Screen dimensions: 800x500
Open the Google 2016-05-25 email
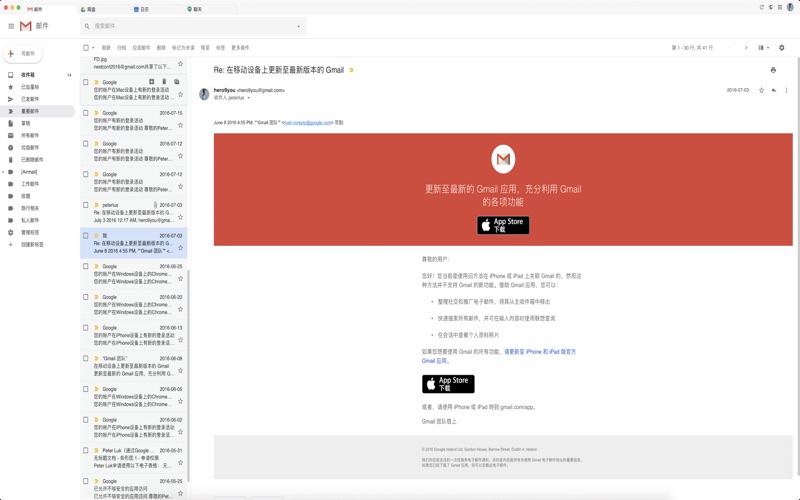coord(134,488)
